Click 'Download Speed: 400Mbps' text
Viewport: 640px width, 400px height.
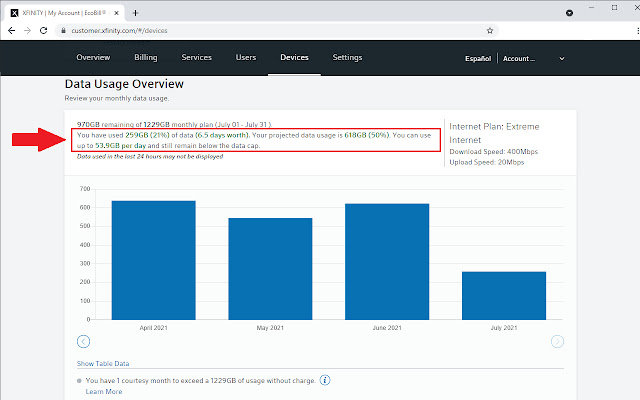click(x=493, y=151)
